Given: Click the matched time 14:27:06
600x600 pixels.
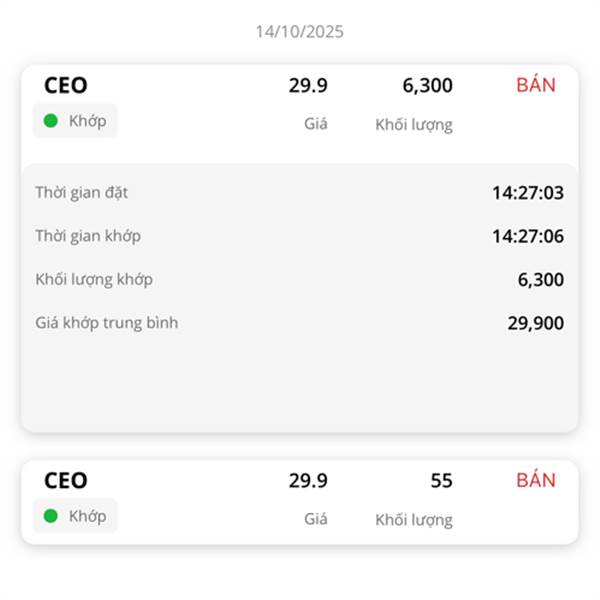Looking at the screenshot, I should 528,236.
